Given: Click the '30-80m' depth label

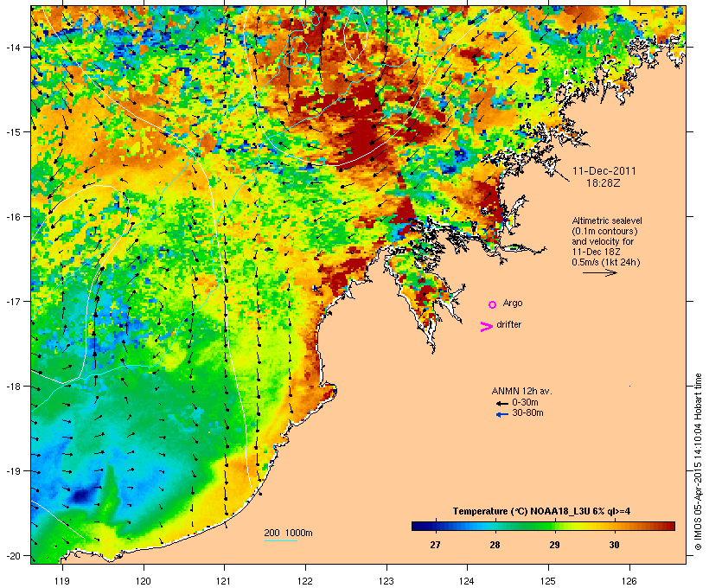Looking at the screenshot, I should (x=527, y=412).
